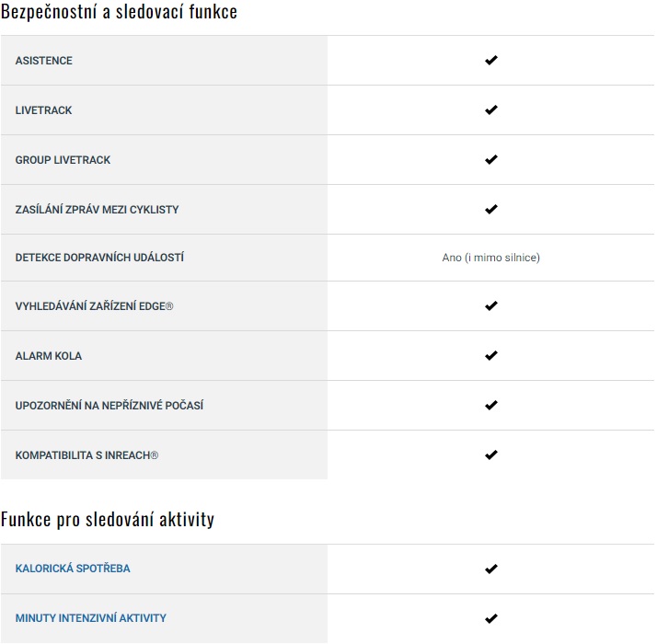Click the 'Ano (i mimo silnice)' value
This screenshot has width=657, height=644.
[x=490, y=258]
